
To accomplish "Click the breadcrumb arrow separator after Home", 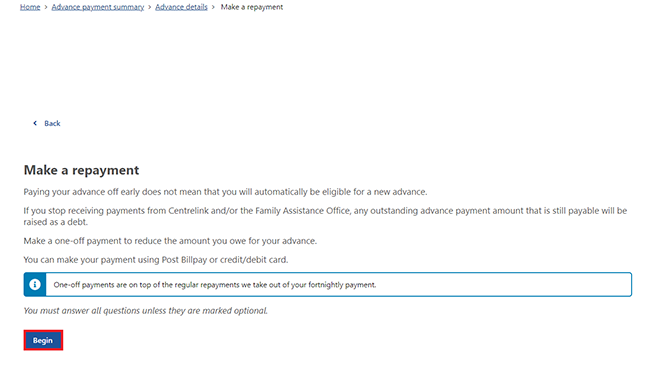I will 46,7.
